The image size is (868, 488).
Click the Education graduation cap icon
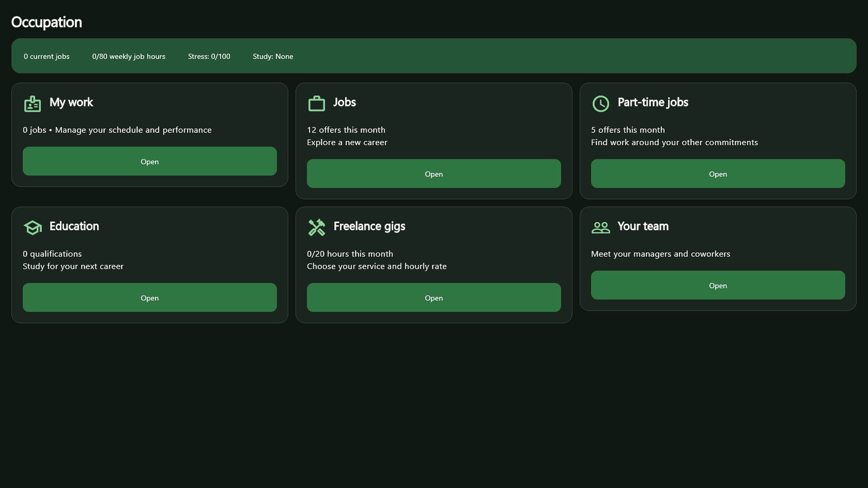[x=33, y=227]
